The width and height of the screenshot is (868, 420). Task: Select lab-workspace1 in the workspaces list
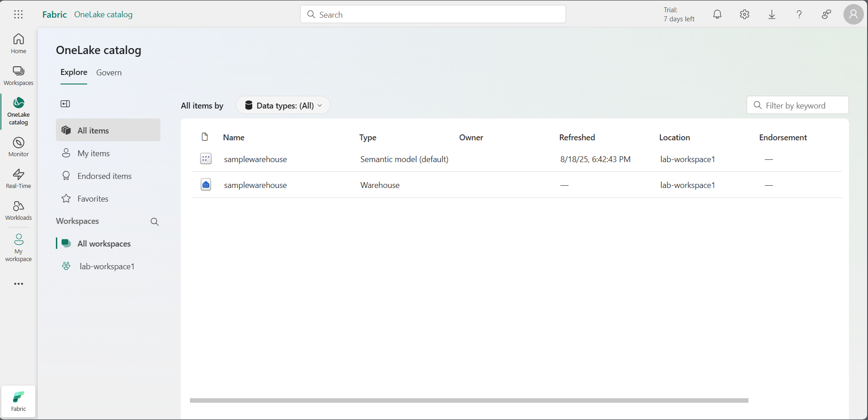[107, 267]
